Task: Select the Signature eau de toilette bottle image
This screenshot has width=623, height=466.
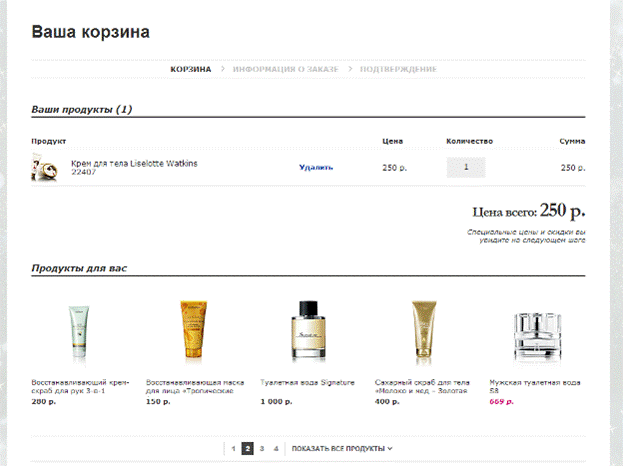Action: click(x=308, y=331)
